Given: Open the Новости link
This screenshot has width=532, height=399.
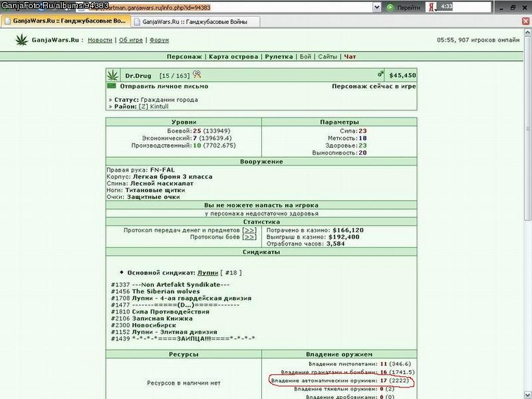Looking at the screenshot, I should click(x=100, y=40).
